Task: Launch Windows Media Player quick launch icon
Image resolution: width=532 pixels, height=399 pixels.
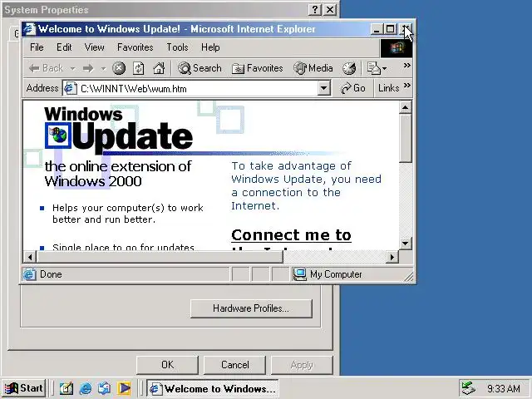Action: pyautogui.click(x=124, y=388)
